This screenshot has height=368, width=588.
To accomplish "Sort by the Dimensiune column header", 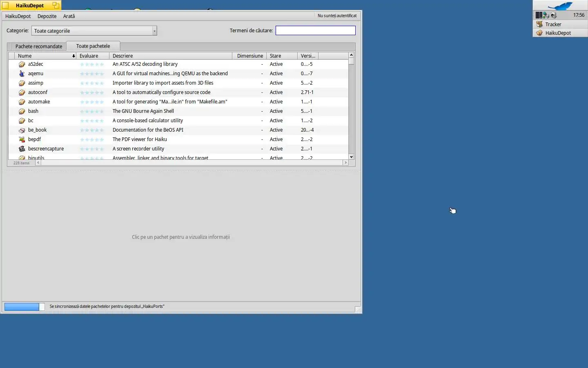I will (x=249, y=56).
